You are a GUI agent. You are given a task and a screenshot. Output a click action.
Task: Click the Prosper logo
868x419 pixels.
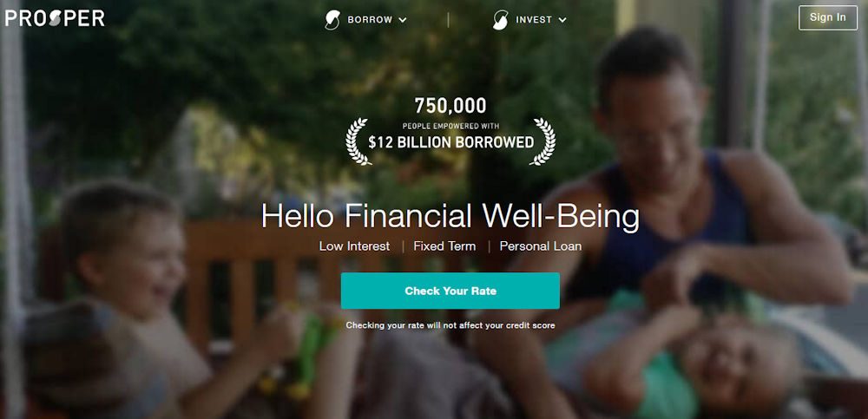pyautogui.click(x=55, y=18)
